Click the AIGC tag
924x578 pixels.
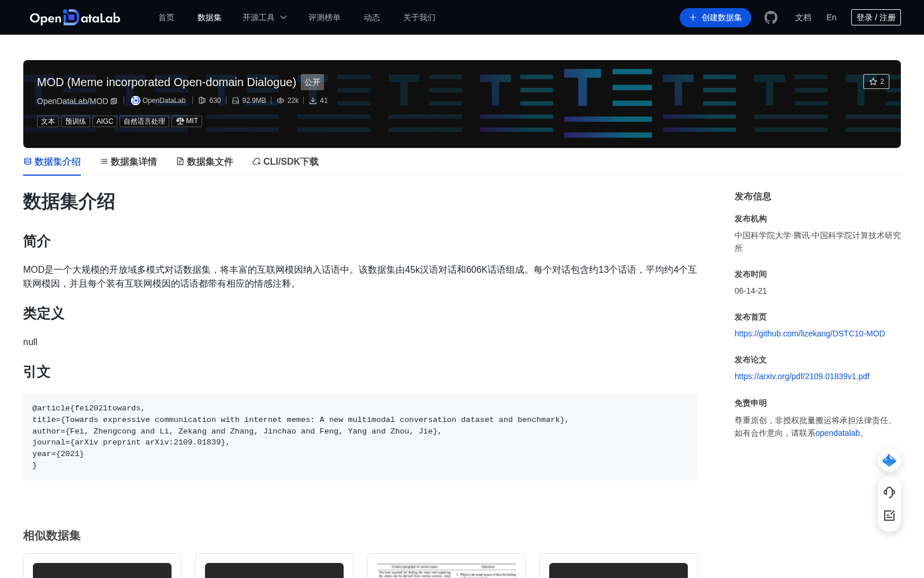(105, 121)
